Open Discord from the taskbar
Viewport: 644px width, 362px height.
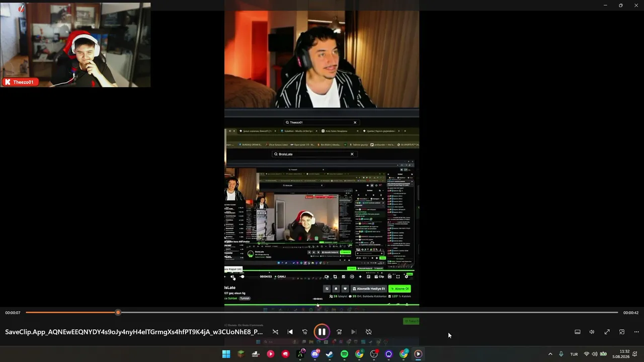tap(315, 354)
